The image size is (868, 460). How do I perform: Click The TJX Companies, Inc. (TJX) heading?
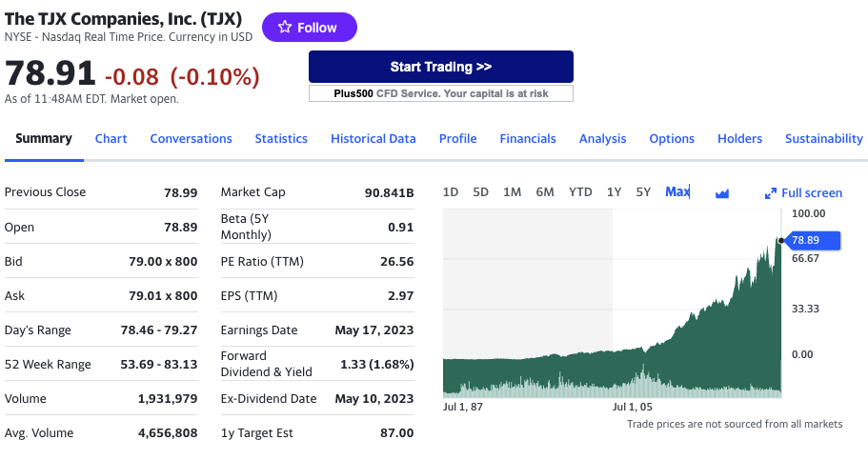(123, 19)
